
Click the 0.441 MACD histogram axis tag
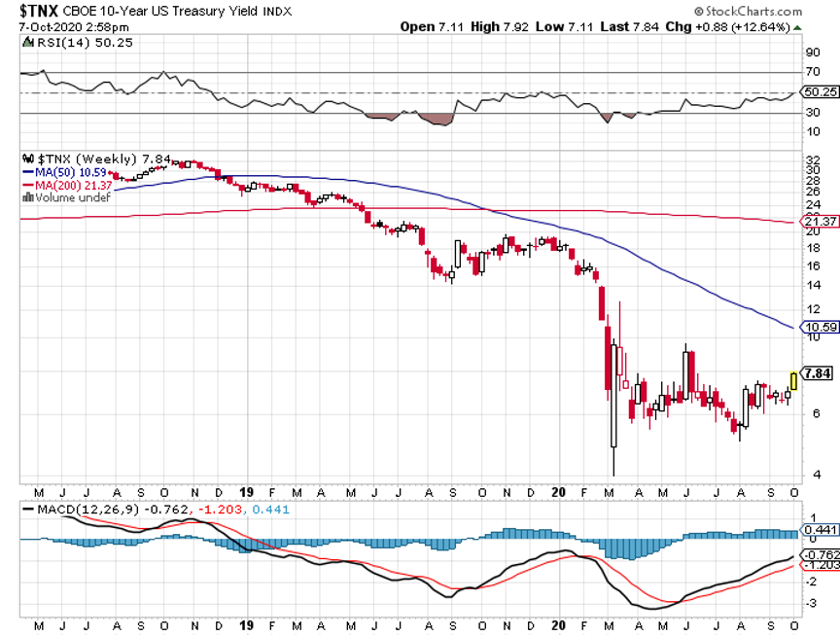tap(820, 529)
